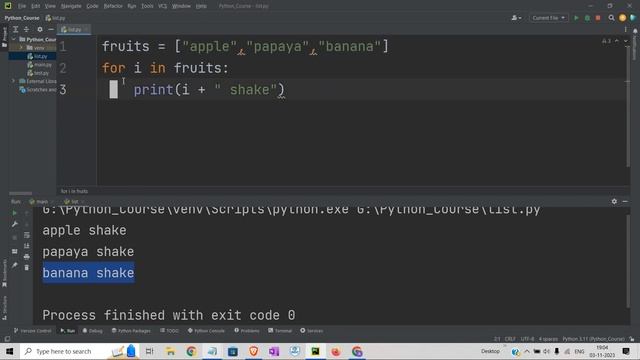Pin the Run tab with pin icon
This screenshot has width=640, height=360.
[x=15, y=265]
